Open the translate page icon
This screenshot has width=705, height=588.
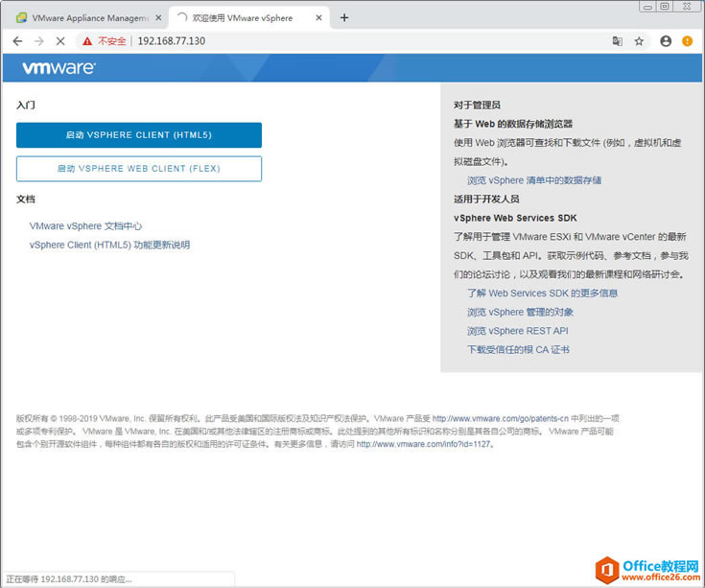(x=618, y=41)
